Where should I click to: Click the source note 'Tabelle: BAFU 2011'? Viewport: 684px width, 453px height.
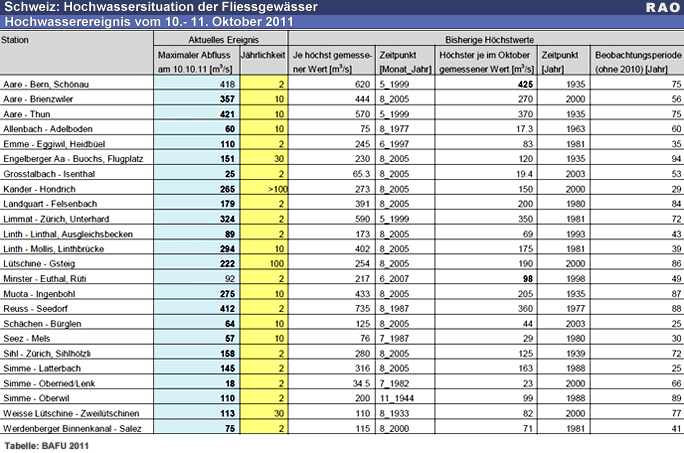click(47, 446)
